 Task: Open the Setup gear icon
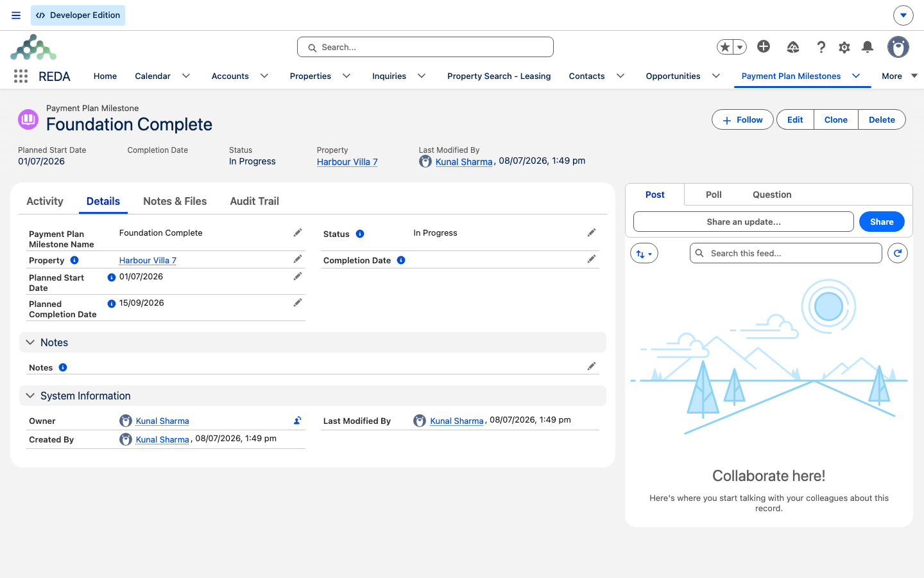point(844,47)
